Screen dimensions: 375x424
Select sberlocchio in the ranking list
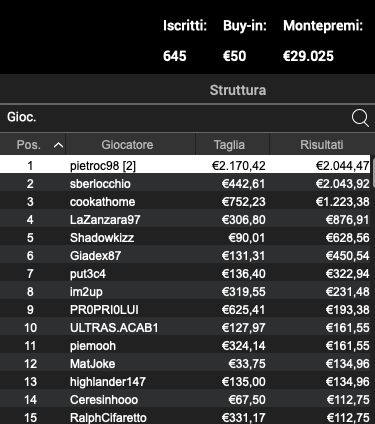click(x=185, y=183)
